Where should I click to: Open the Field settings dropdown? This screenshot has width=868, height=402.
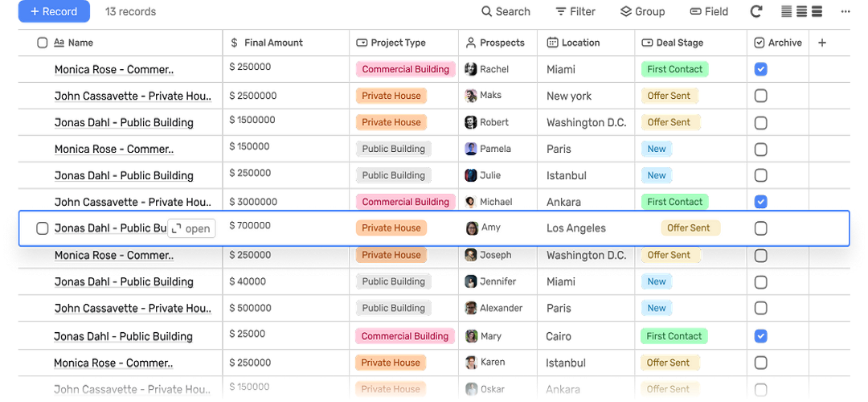[709, 12]
